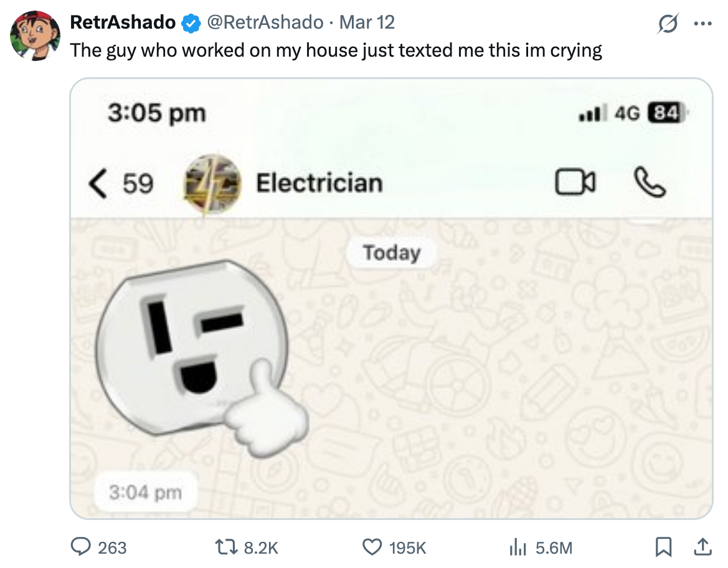This screenshot has width=728, height=568.
Task: Repost the tweet with retweet icon
Action: click(x=229, y=547)
